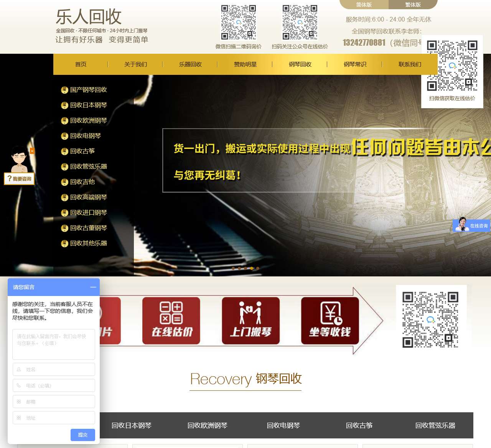Open the 我要咨询 customer service avatar
Image resolution: width=491 pixels, height=448 pixels.
click(19, 161)
